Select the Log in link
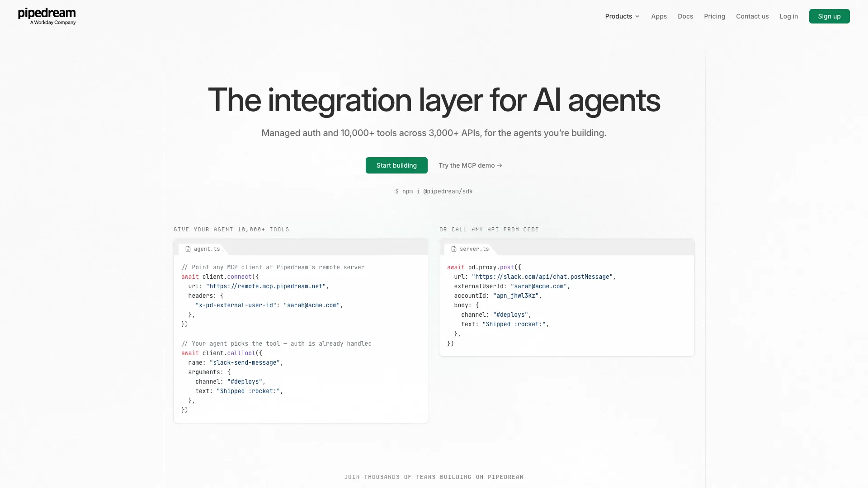The image size is (868, 488). [x=788, y=16]
